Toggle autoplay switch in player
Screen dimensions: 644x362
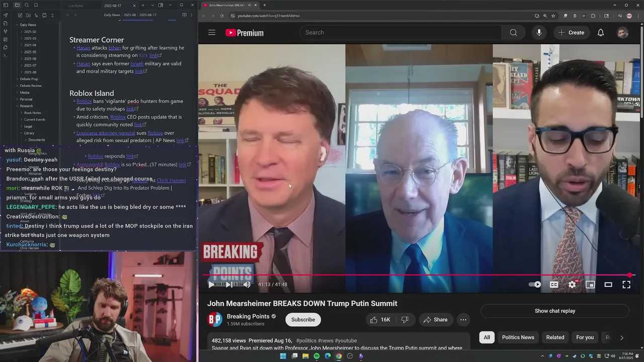pos(535,285)
